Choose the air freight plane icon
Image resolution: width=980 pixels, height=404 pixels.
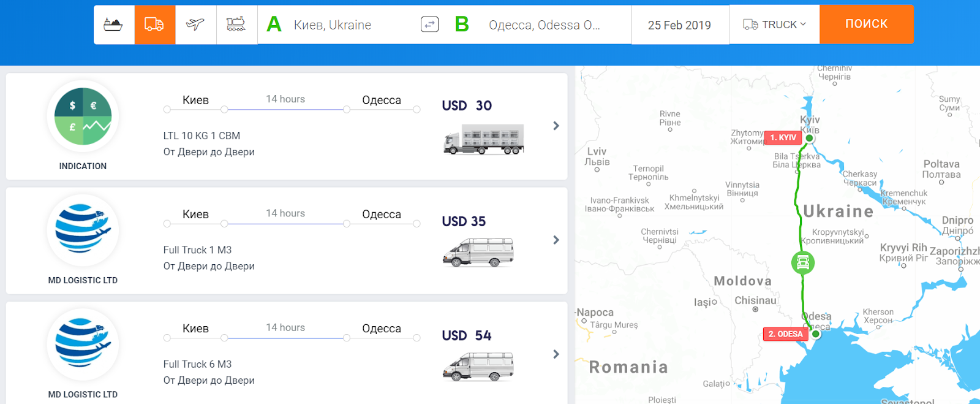click(x=195, y=25)
